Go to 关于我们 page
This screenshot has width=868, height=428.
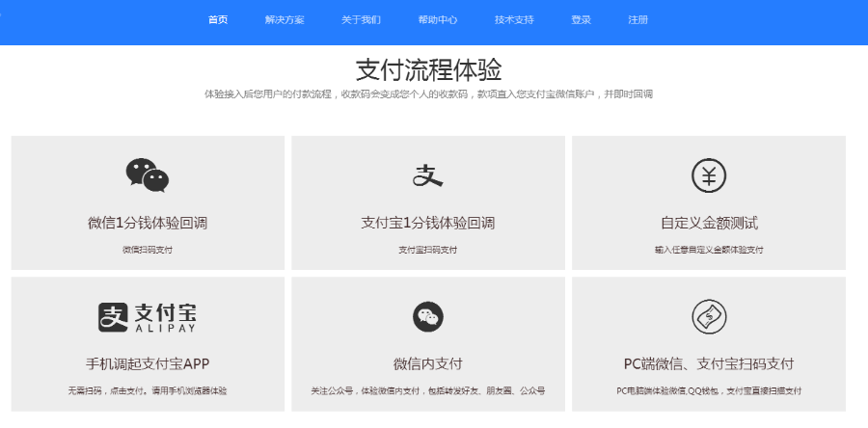(361, 20)
